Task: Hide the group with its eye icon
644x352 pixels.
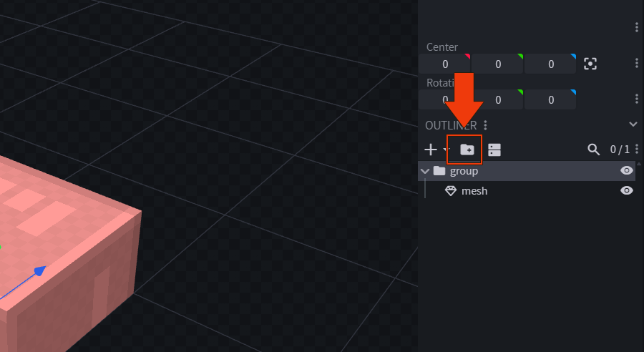Action: pos(627,171)
